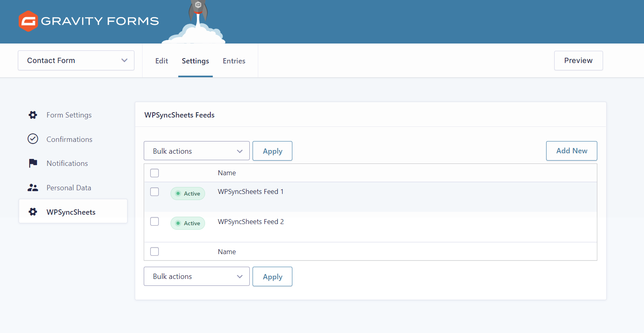Viewport: 644px width, 333px height.
Task: Check the box for WPSyncSheets Feed 2
Action: point(155,222)
